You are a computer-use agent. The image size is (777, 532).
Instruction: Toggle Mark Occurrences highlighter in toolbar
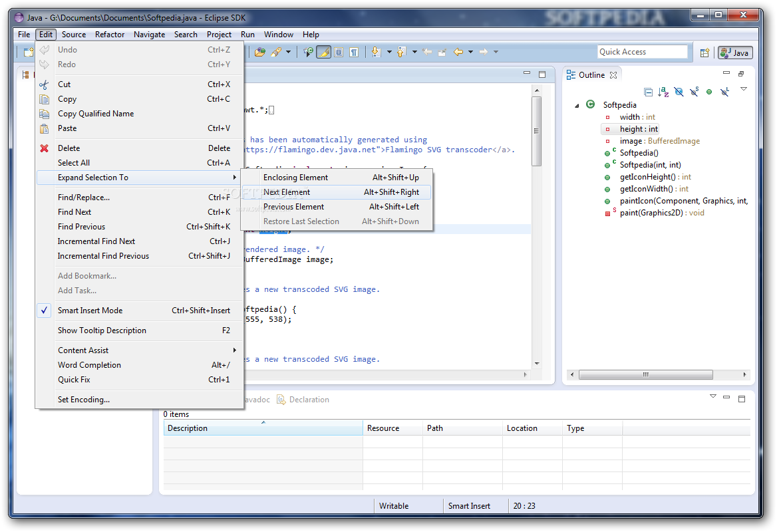[323, 52]
